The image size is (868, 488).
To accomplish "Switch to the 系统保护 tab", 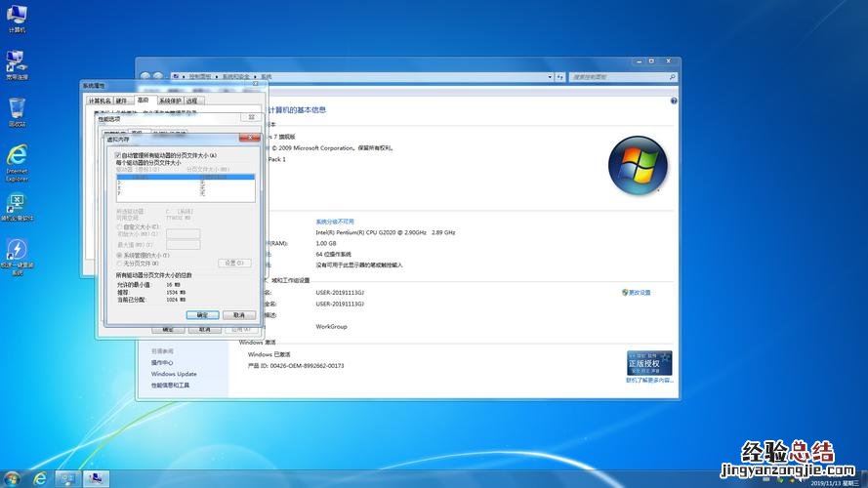I will pos(169,100).
